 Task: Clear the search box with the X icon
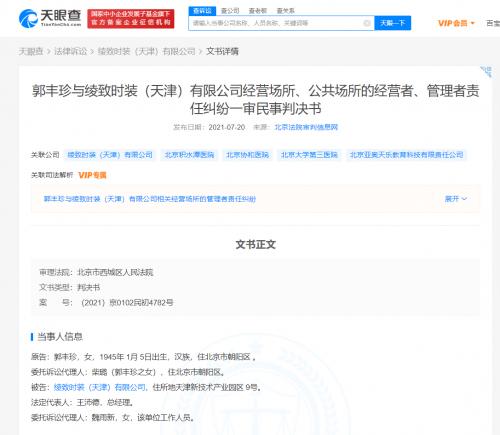(x=367, y=23)
